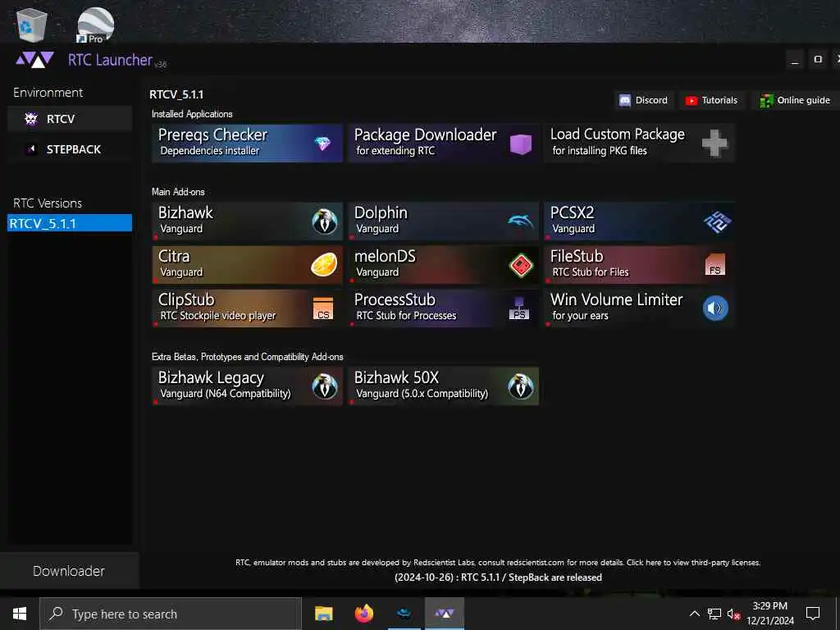Screen dimensions: 840x630
Task: Click the RTC 5.1.1 / StepBack release news
Action: pyautogui.click(x=498, y=577)
